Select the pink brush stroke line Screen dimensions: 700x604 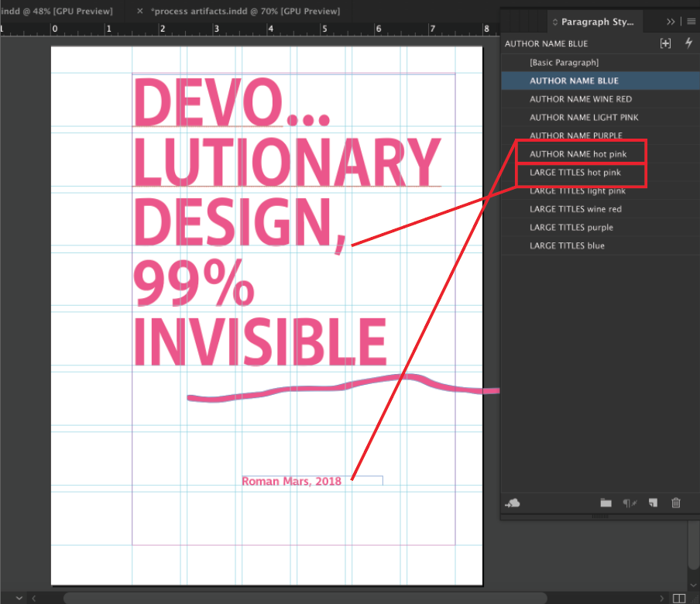[343, 388]
